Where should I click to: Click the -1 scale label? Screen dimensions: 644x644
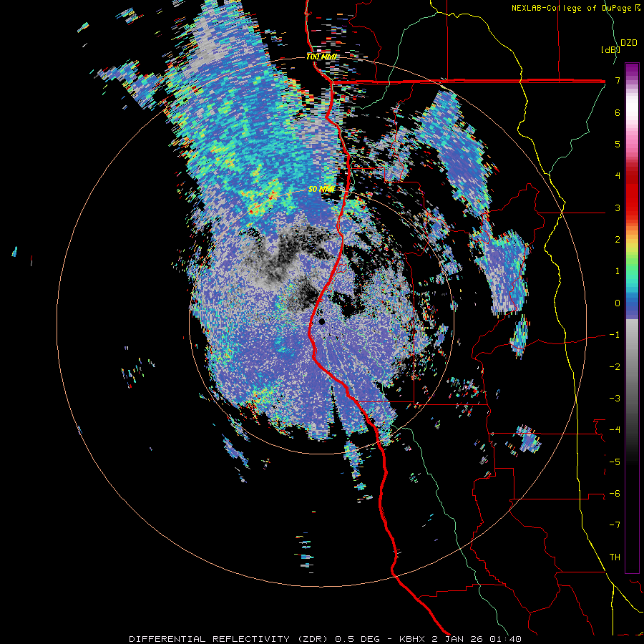tap(615, 335)
